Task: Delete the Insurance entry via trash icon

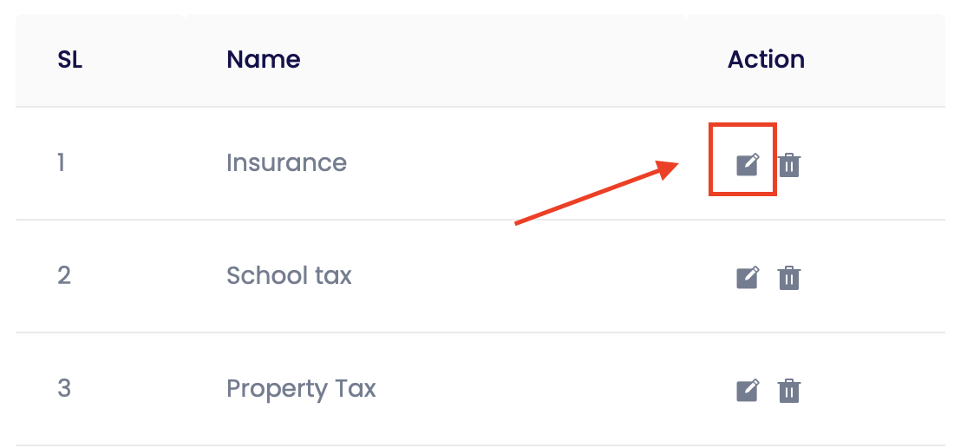Action: click(x=788, y=165)
